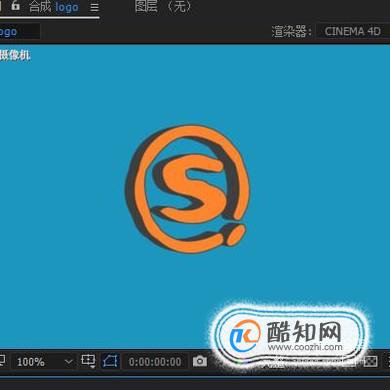390x390 pixels.
Task: Click the 摄像机 view label in viewer
Action: [15, 55]
